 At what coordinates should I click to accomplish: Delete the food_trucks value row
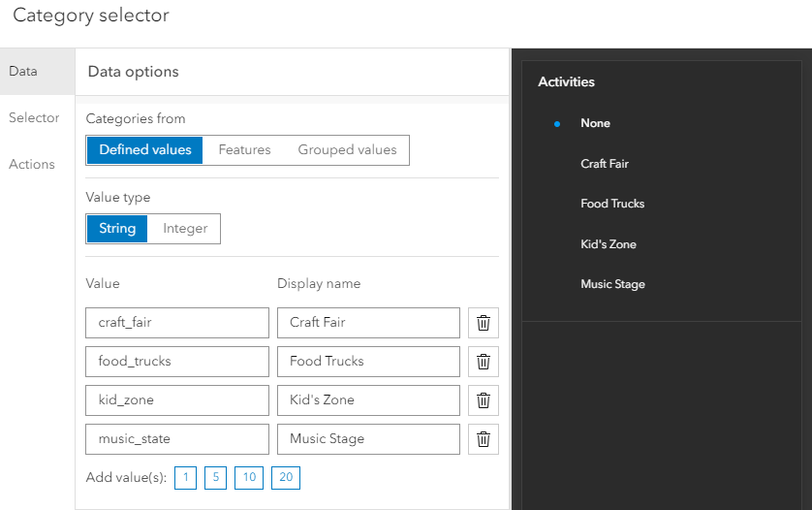(483, 362)
